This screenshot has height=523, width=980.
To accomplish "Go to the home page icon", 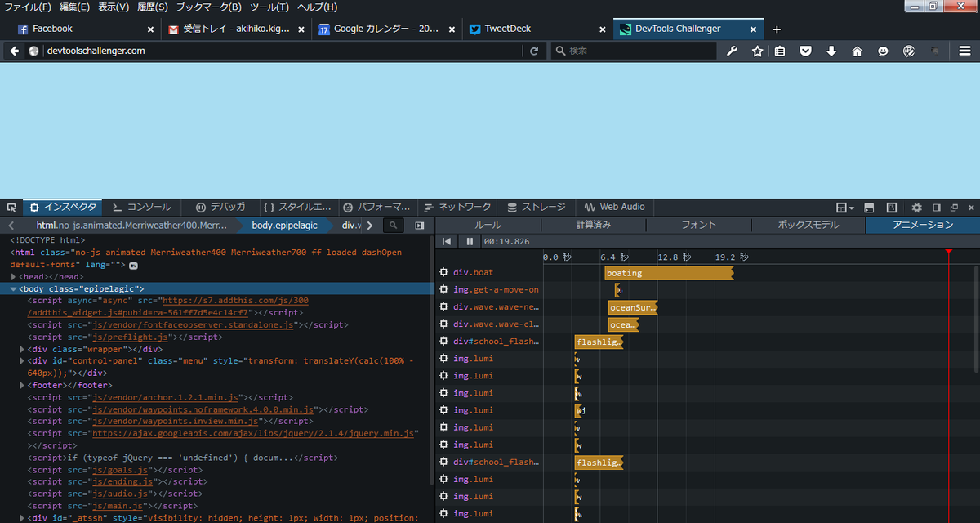I will coord(857,51).
